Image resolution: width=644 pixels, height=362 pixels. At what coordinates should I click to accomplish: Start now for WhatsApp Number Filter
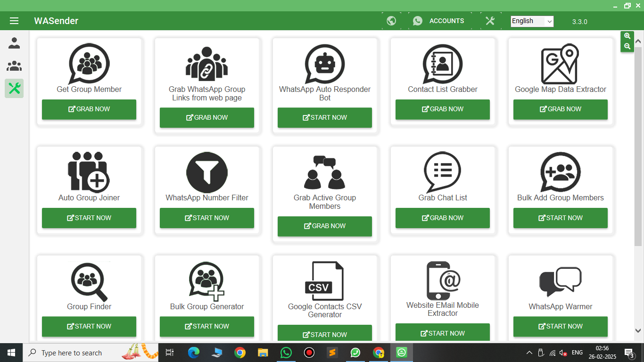207,218
